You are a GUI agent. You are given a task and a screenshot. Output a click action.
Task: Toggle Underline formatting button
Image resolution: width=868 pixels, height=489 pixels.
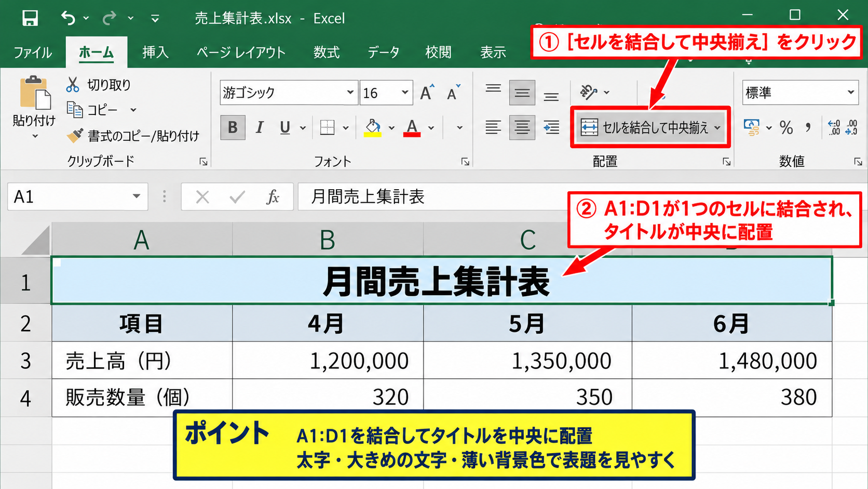(284, 127)
